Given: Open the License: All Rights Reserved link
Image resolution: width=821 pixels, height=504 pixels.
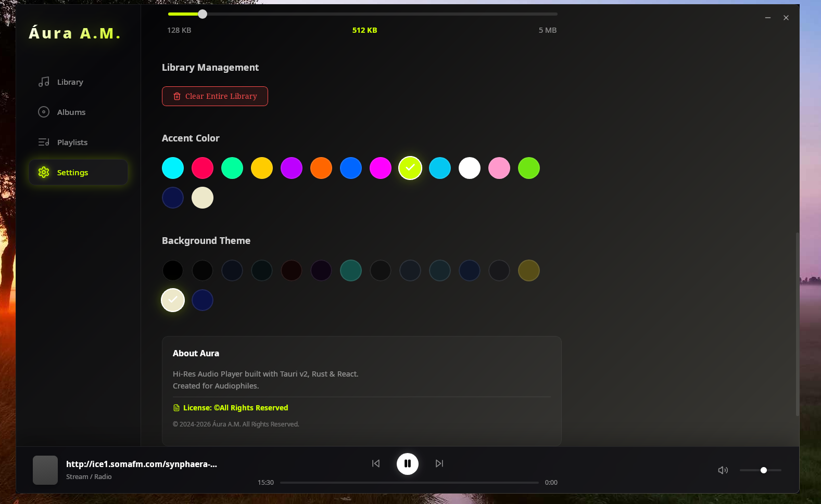Looking at the screenshot, I should [x=231, y=408].
